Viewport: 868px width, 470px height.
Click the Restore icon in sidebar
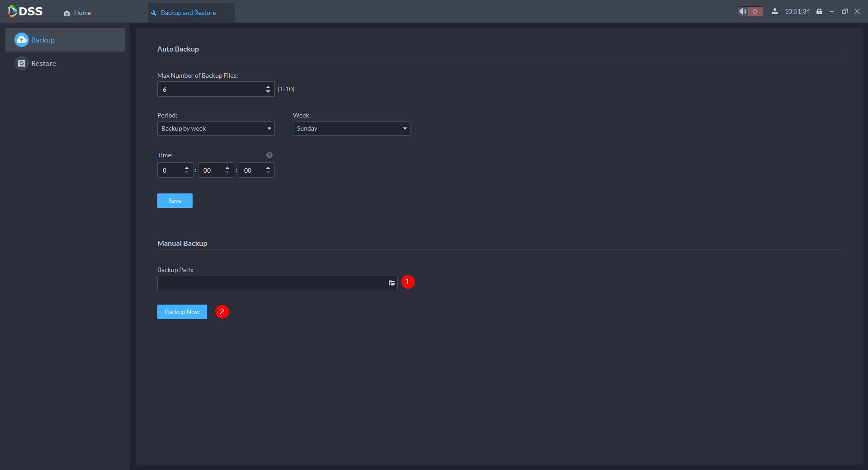(21, 63)
